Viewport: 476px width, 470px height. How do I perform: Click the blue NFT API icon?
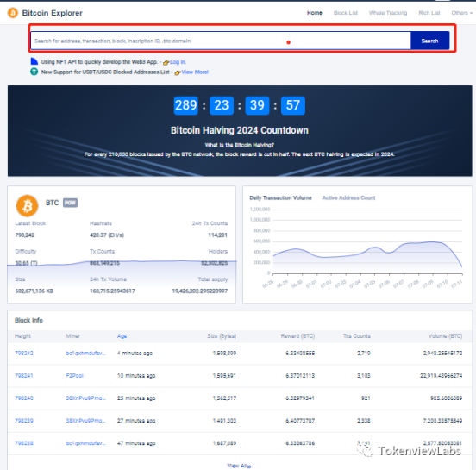tap(34, 61)
